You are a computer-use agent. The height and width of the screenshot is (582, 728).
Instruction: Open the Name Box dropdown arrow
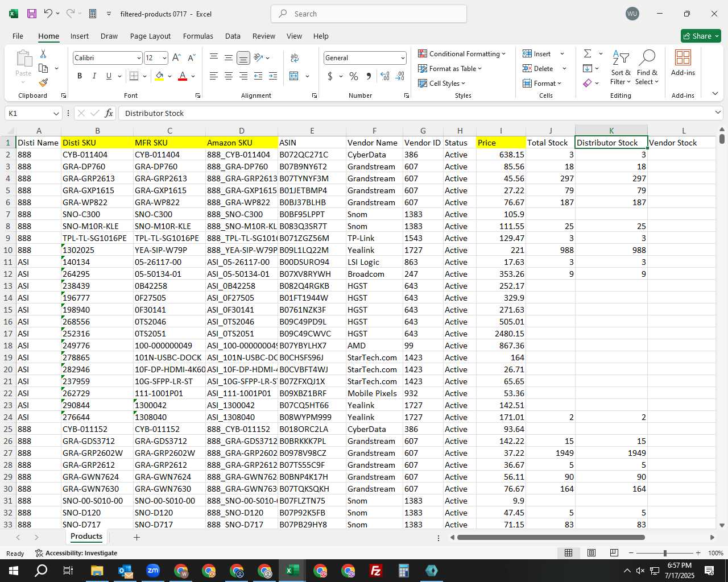coord(56,113)
